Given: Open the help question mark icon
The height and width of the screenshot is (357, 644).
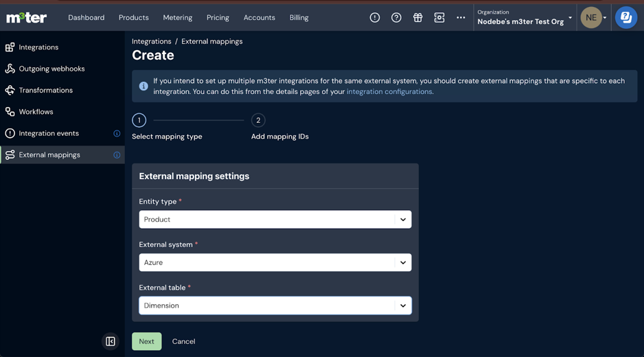Looking at the screenshot, I should pos(396,18).
